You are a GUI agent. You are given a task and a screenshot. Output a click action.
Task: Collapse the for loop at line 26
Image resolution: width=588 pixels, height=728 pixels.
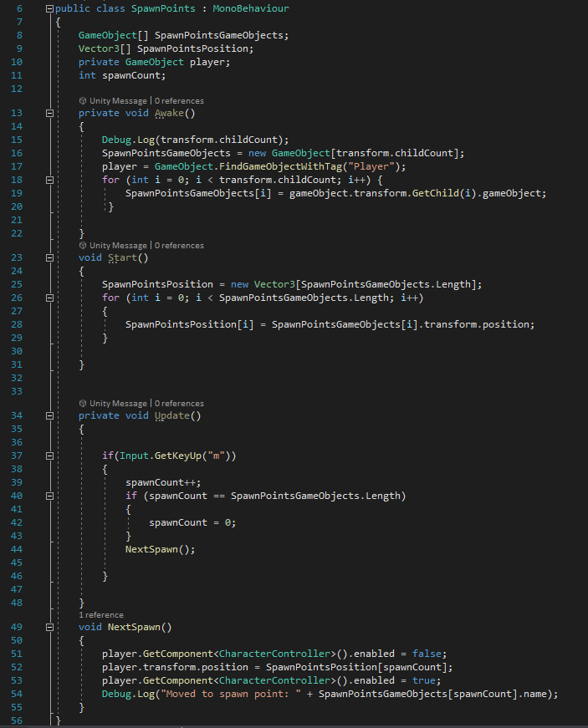click(49, 298)
